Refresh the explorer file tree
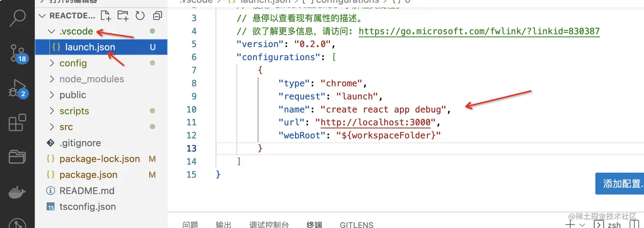Viewport: 644px width, 228px height. pos(140,16)
